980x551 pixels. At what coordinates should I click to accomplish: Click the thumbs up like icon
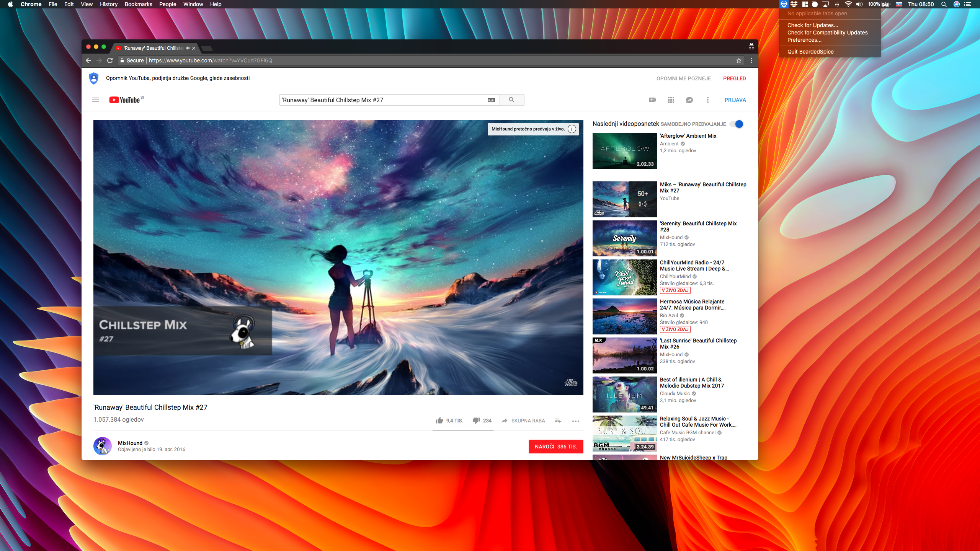[439, 421]
